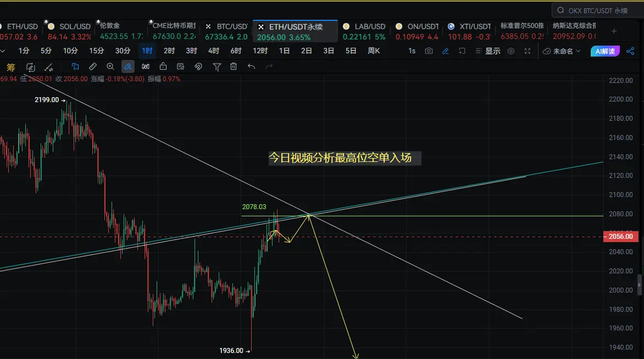Click the edit note drawing icon
This screenshot has width=644, height=359.
(180, 66)
